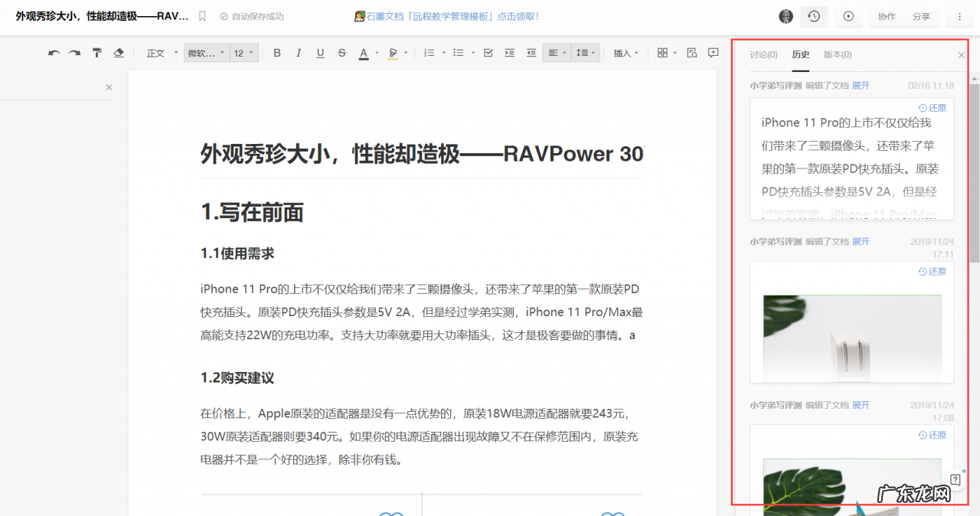Insert a task list checkbox

(488, 52)
